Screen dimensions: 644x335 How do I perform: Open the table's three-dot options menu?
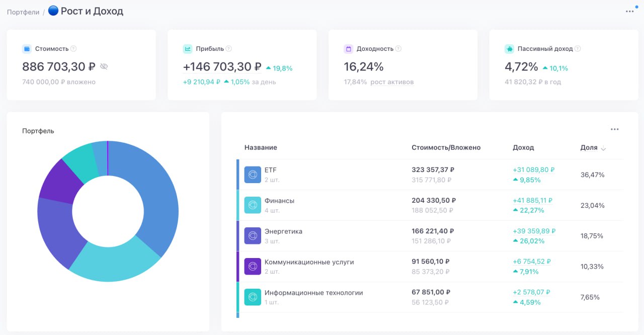(x=614, y=129)
